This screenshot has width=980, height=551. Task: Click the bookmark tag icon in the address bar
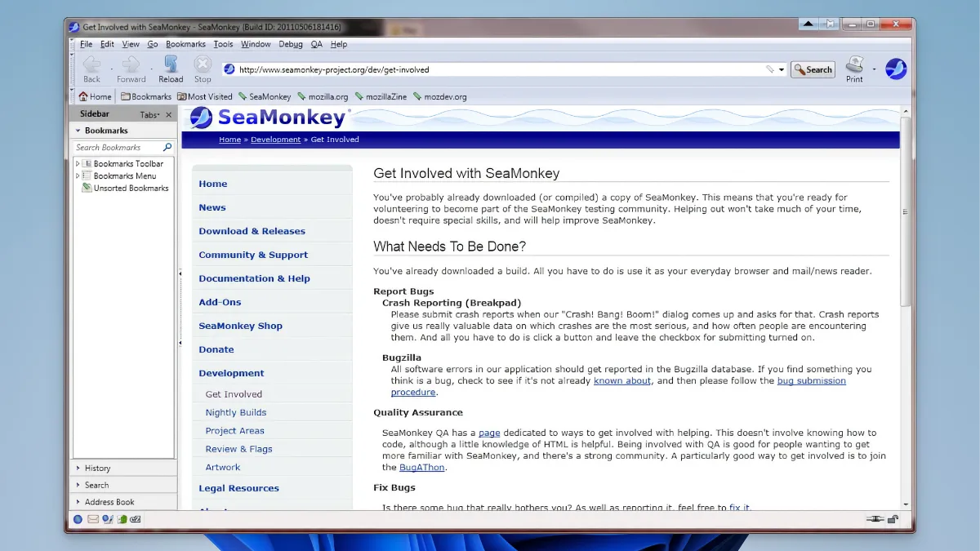pos(769,69)
